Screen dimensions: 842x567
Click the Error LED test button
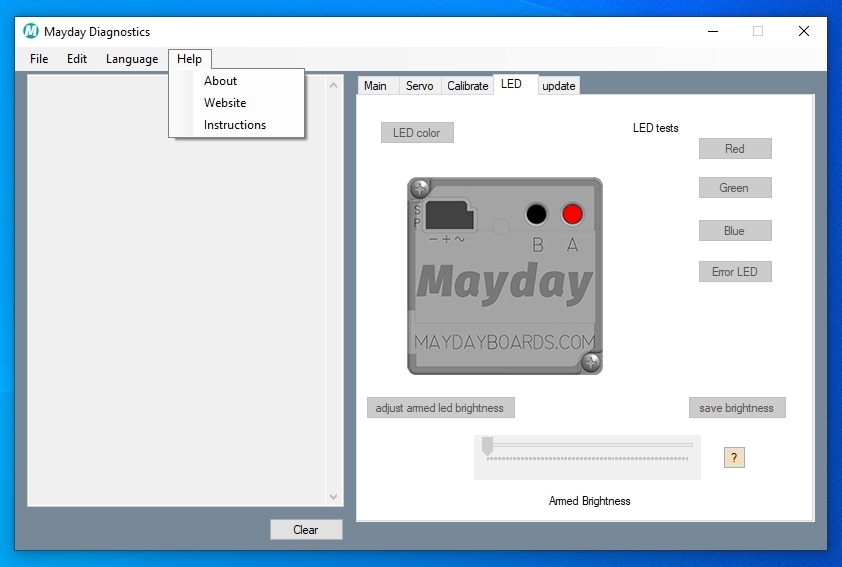(x=735, y=272)
